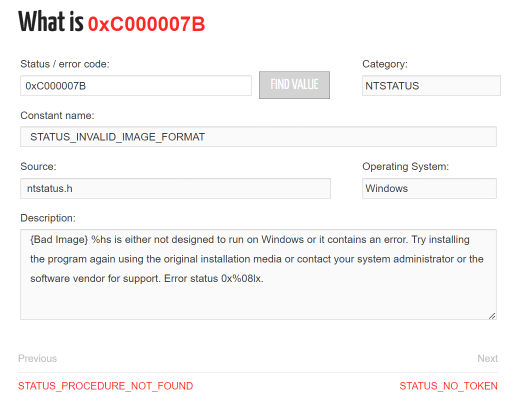The image size is (520, 409).
Task: Click inside the Description text area
Action: point(258,274)
